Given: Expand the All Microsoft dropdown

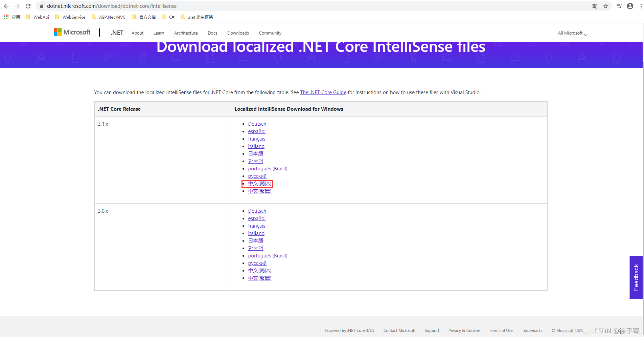Looking at the screenshot, I should 573,33.
